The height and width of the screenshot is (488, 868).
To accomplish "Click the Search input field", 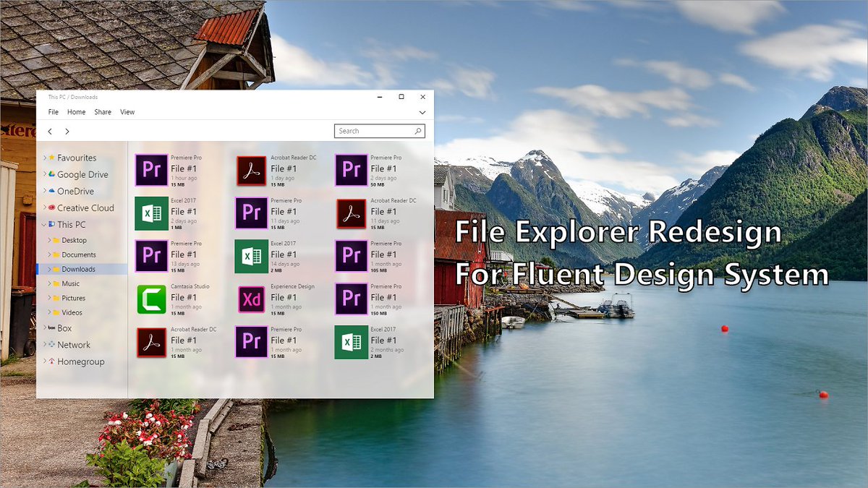I will coord(380,131).
